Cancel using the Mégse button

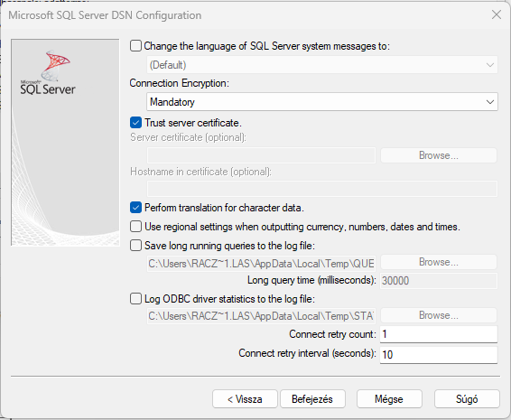point(389,399)
